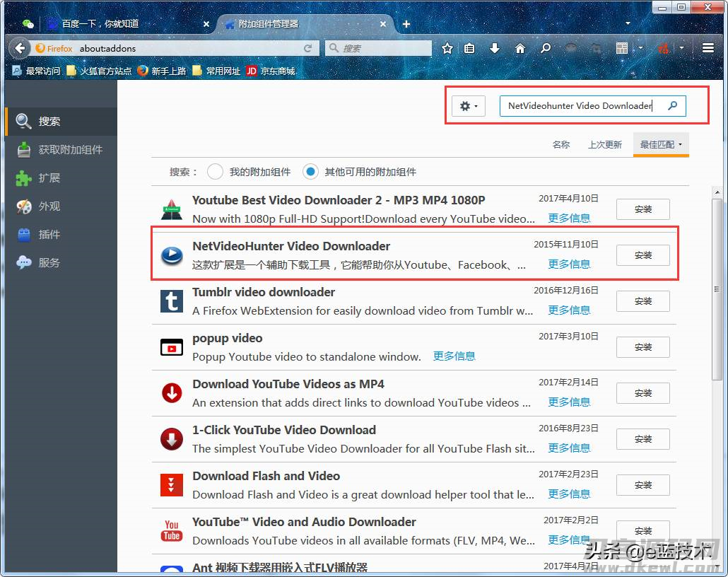Open 最常访问 bookmark
The width and height of the screenshot is (728, 577).
pyautogui.click(x=36, y=71)
